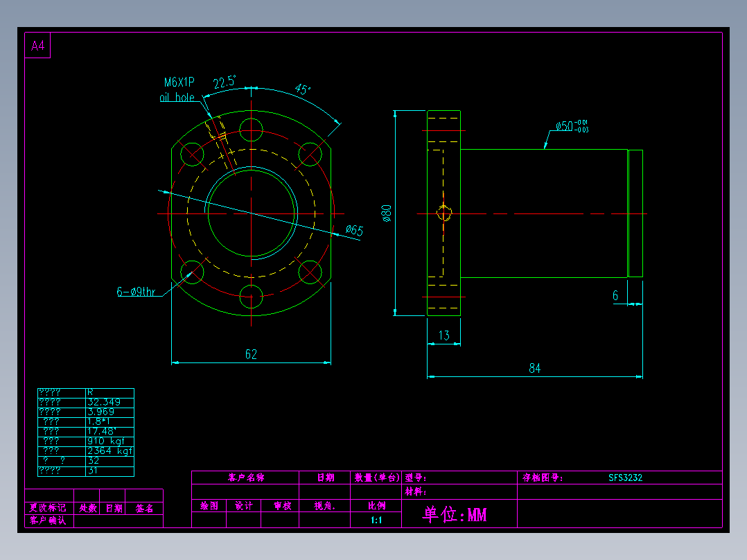This screenshot has height=560, width=747.
Task: Click the 视角 cell
Action: pos(325,506)
